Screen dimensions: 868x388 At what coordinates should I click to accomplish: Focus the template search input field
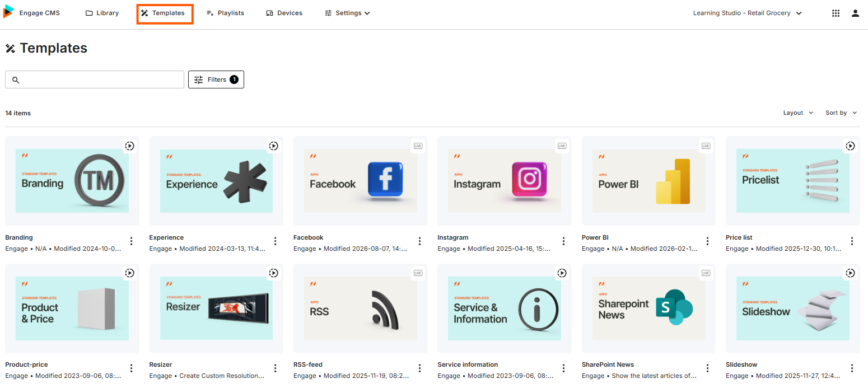click(95, 80)
